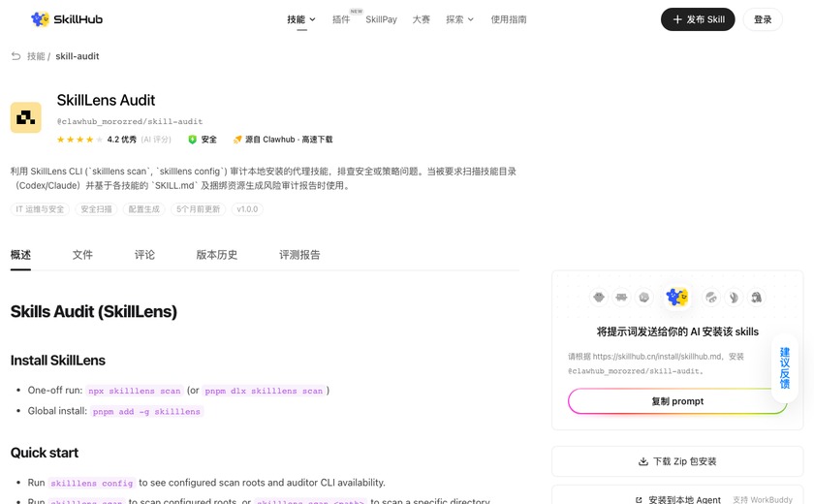The width and height of the screenshot is (814, 504).
Task: Click the SkillLens Audit title
Action: [106, 100]
